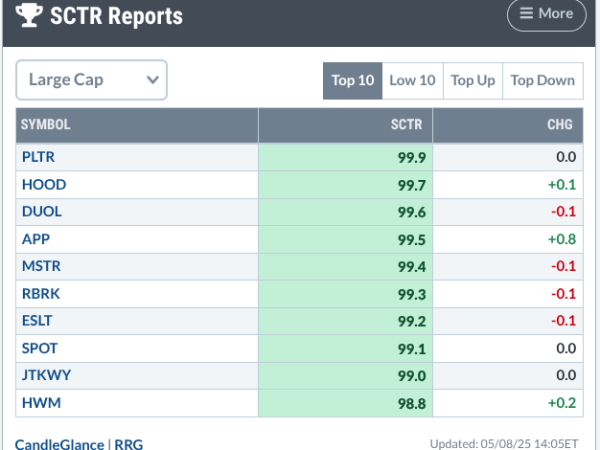This screenshot has width=600, height=450.
Task: Open the PLTR symbol link
Action: point(38,157)
